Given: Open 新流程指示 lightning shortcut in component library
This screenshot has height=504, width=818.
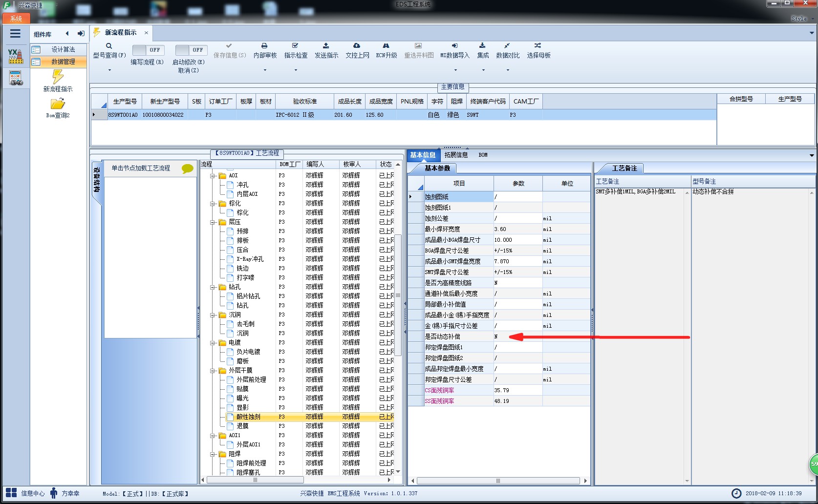Looking at the screenshot, I should point(58,81).
